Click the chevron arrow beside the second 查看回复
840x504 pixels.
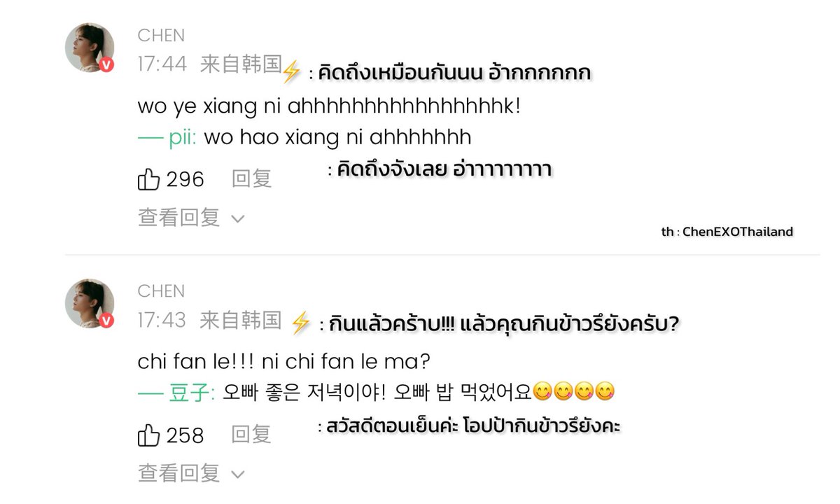pyautogui.click(x=237, y=475)
